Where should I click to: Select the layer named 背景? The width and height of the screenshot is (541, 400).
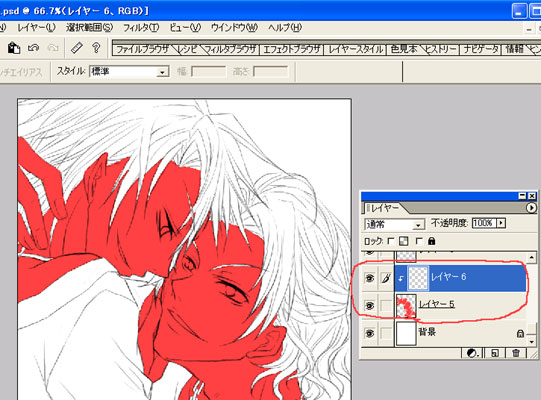coord(427,332)
